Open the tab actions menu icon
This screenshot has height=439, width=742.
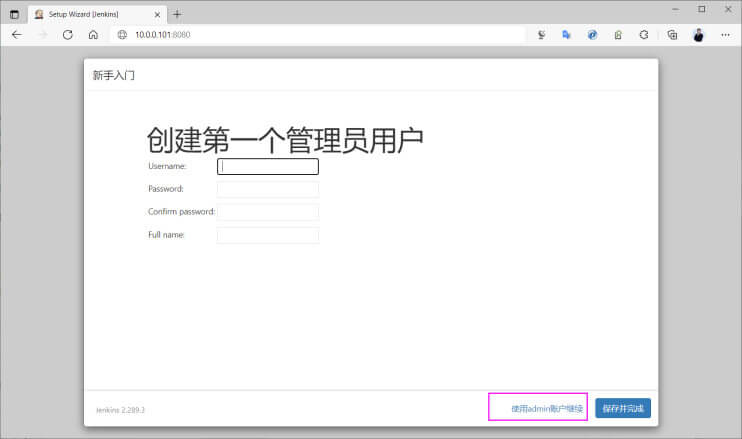click(15, 15)
